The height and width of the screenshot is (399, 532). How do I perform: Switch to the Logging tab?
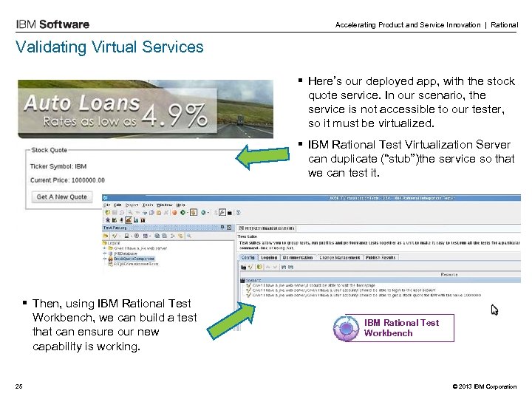pyautogui.click(x=269, y=258)
